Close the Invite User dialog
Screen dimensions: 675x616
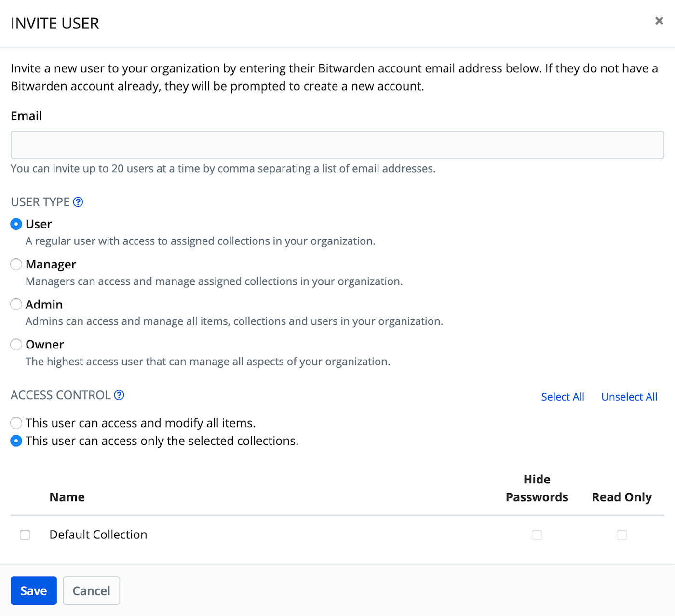click(659, 21)
